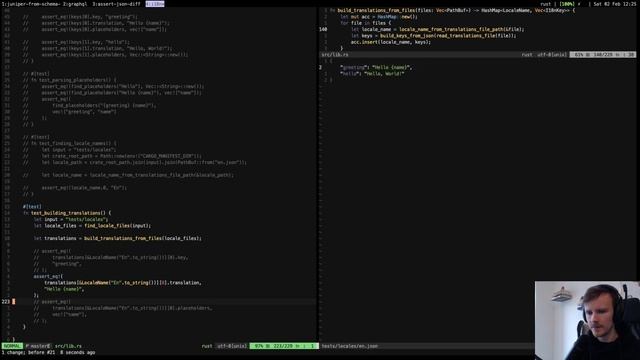Click the NORMAL mode indicator in status line

pos(12,346)
